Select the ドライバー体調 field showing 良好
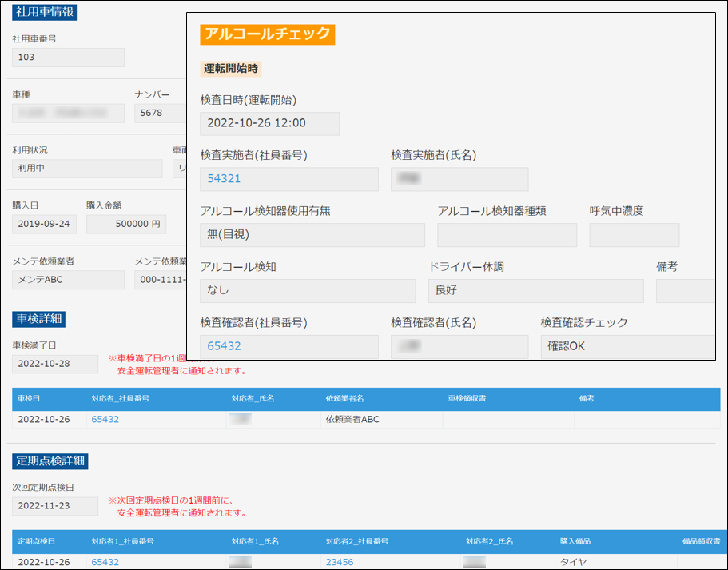 535,291
